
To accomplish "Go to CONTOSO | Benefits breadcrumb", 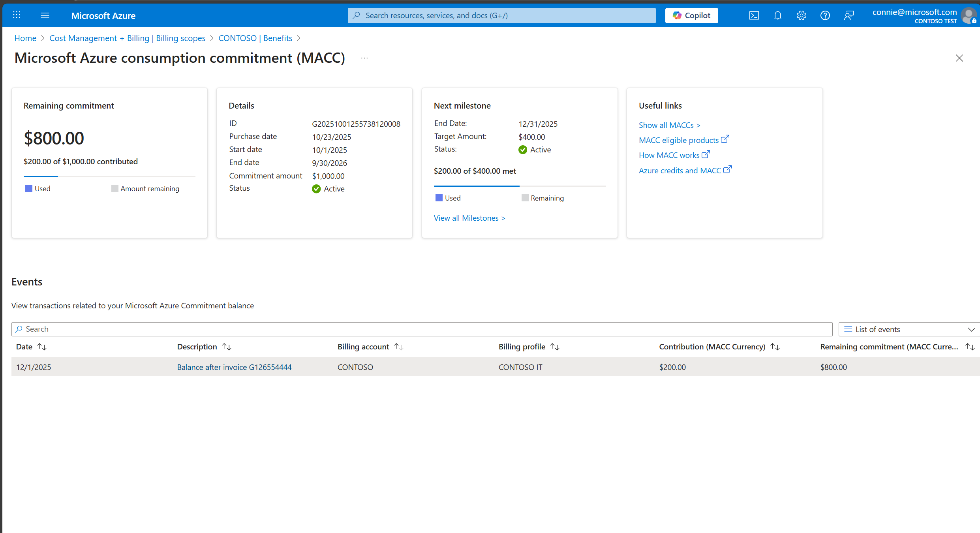I will point(255,38).
